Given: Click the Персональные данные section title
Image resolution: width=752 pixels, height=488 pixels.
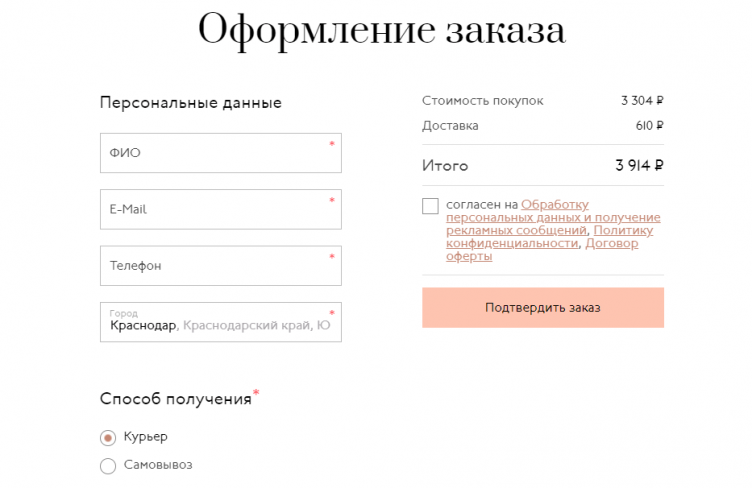Looking at the screenshot, I should click(190, 103).
